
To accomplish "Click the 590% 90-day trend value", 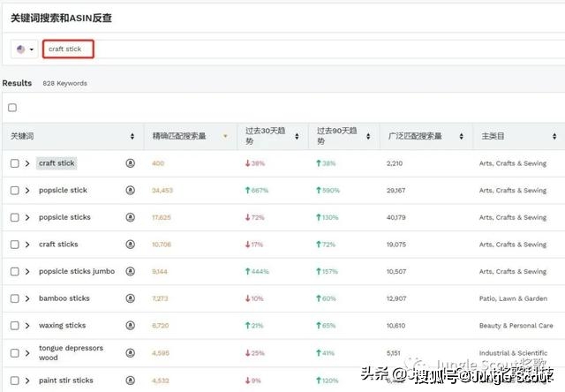I will coord(328,190).
